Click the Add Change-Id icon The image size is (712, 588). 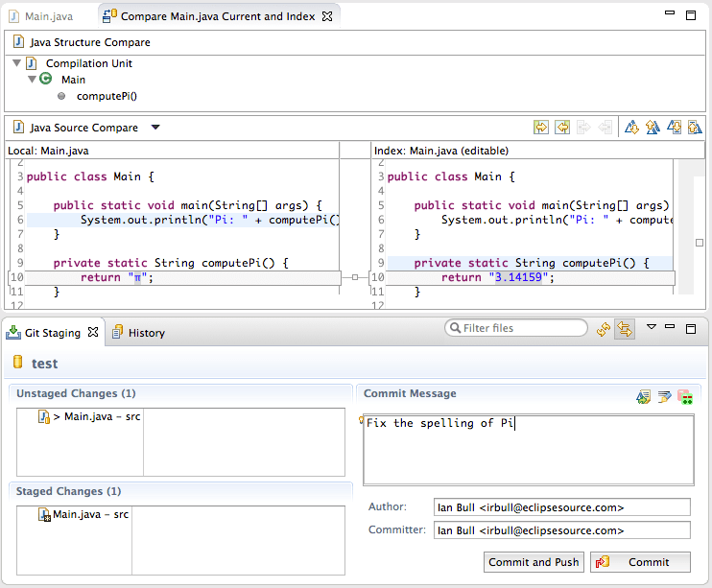(x=684, y=396)
